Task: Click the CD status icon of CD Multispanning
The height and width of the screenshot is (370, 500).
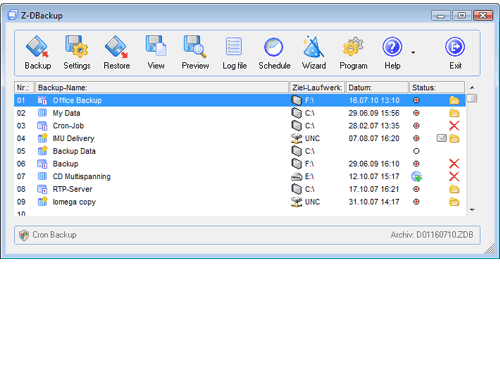Action: point(416,176)
